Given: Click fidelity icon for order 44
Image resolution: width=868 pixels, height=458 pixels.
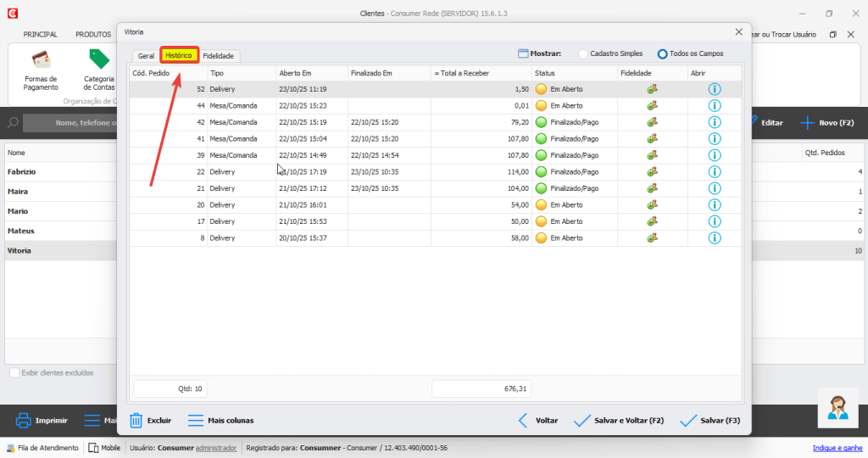Looking at the screenshot, I should (652, 106).
